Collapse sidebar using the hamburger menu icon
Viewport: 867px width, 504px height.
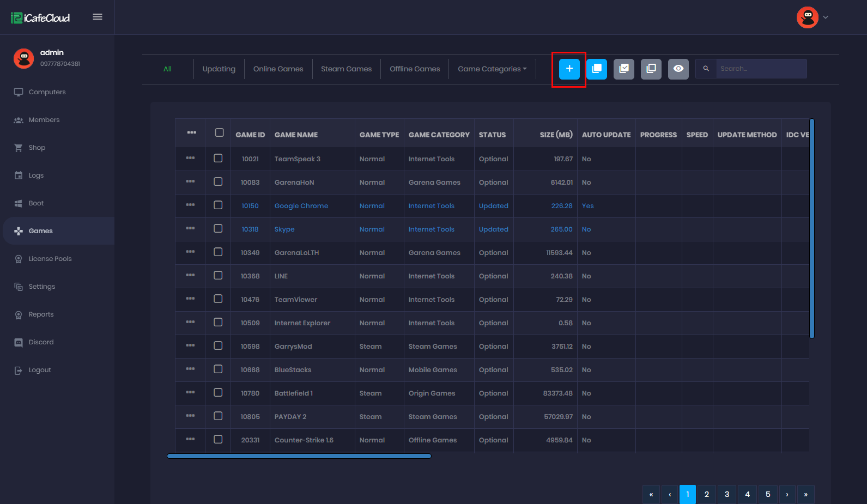coord(98,17)
